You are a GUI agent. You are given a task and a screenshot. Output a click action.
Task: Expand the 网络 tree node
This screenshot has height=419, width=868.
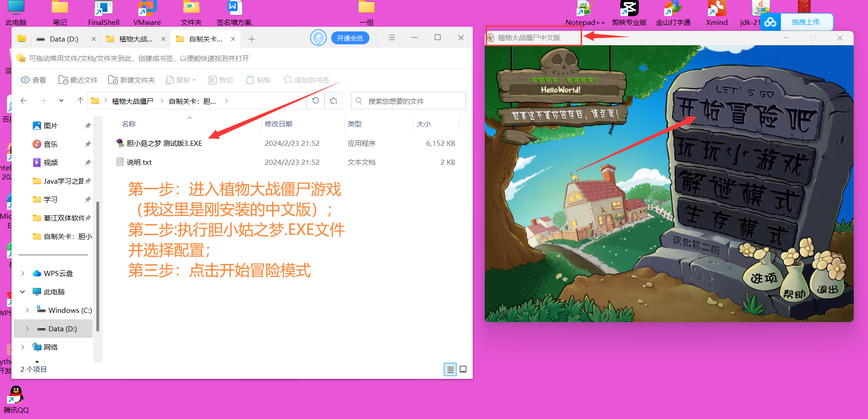pyautogui.click(x=23, y=347)
